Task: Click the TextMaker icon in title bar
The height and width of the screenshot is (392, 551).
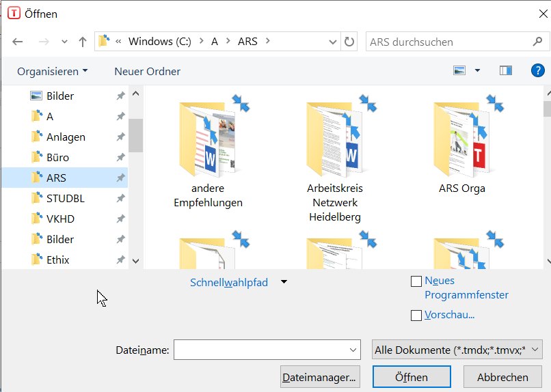Action: 14,14
